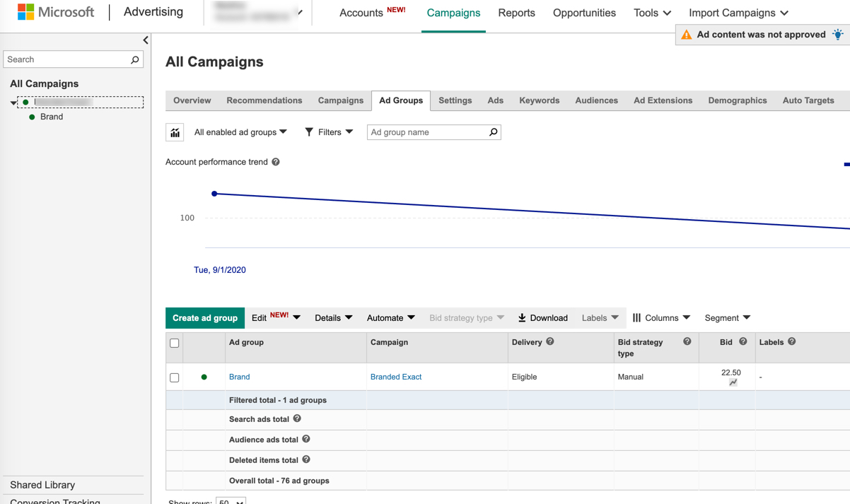Click the Eligible delivery status cell

coord(524,377)
